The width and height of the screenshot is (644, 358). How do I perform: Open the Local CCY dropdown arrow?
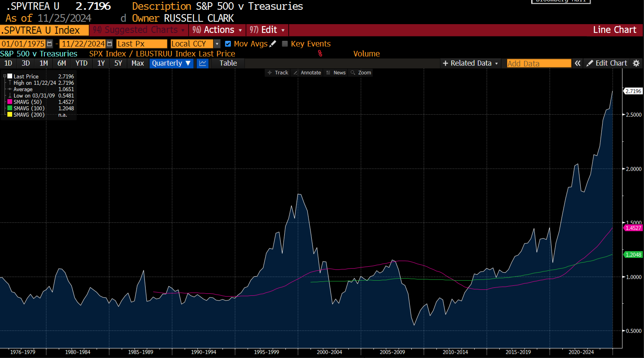pyautogui.click(x=217, y=44)
